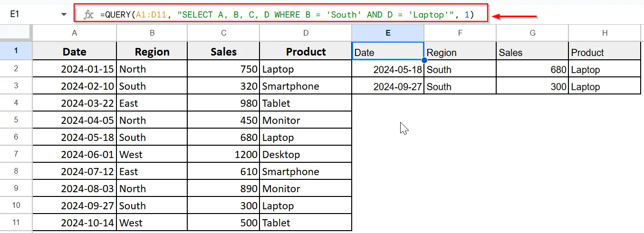Click the Monitor cell in row 9
Image resolution: width=644 pixels, height=233 pixels.
(x=306, y=188)
